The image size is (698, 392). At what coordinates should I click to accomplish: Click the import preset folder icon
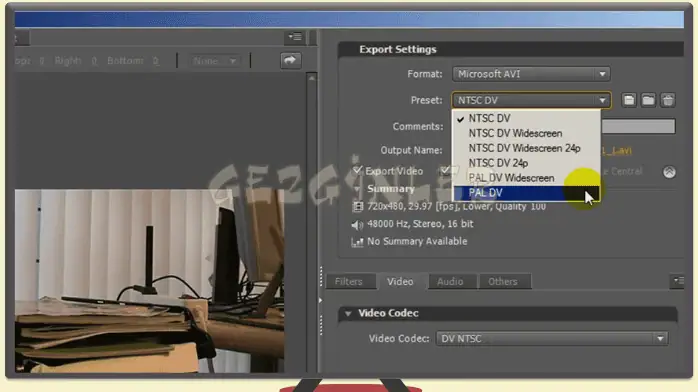pos(648,100)
